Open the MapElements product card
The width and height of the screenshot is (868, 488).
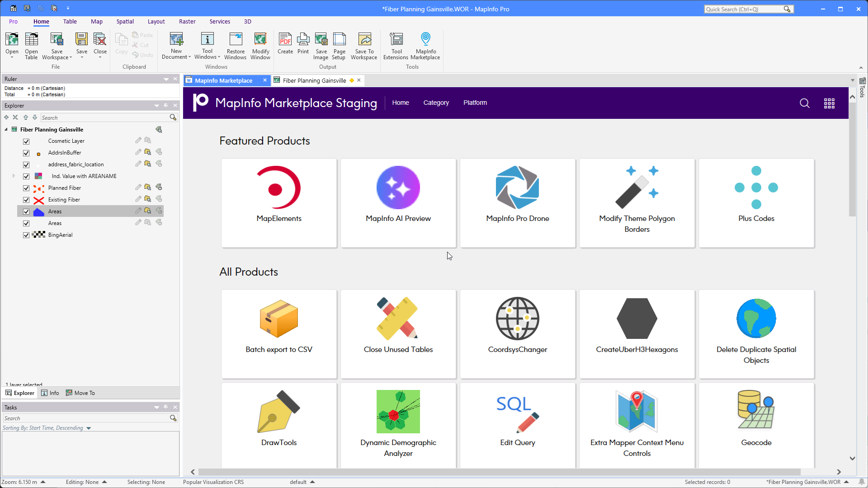(279, 203)
